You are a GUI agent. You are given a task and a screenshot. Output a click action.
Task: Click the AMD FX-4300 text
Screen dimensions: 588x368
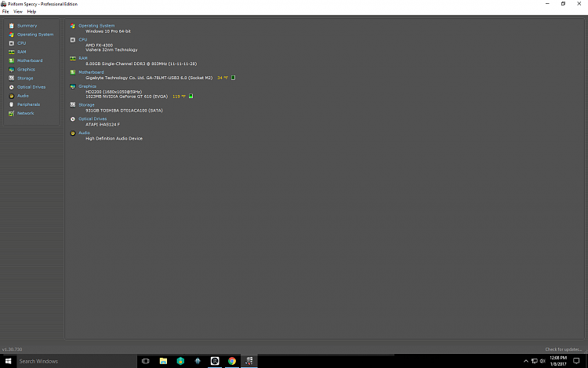point(99,46)
